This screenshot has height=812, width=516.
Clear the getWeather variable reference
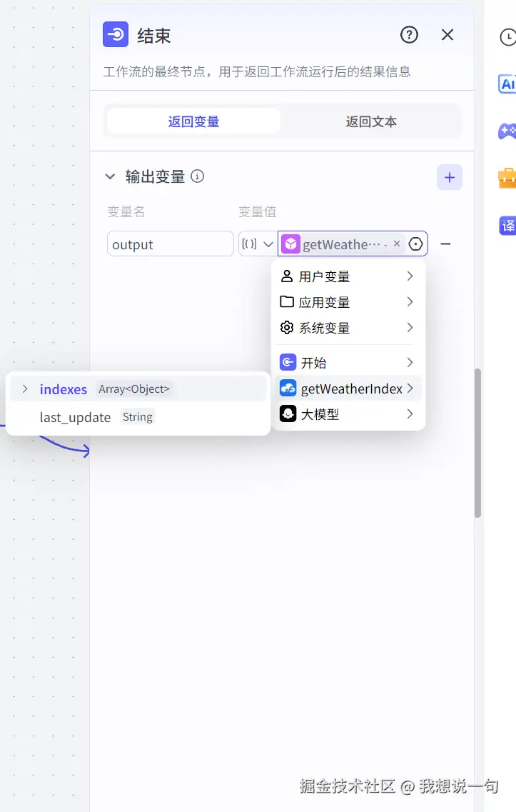coord(396,244)
